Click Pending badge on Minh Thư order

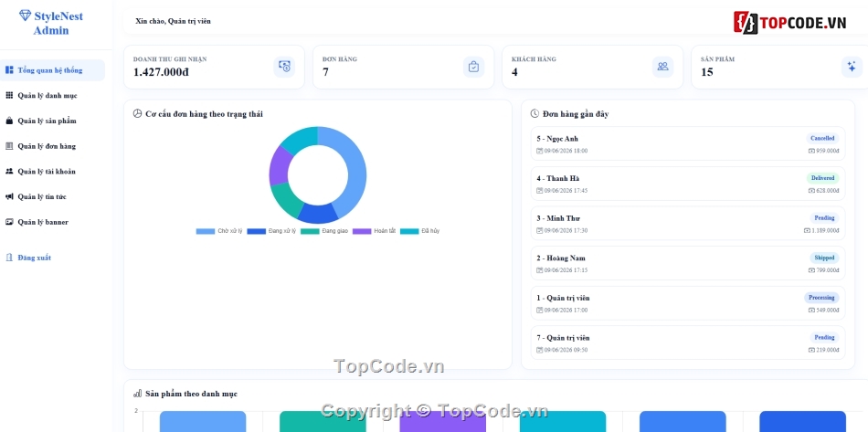click(x=824, y=218)
